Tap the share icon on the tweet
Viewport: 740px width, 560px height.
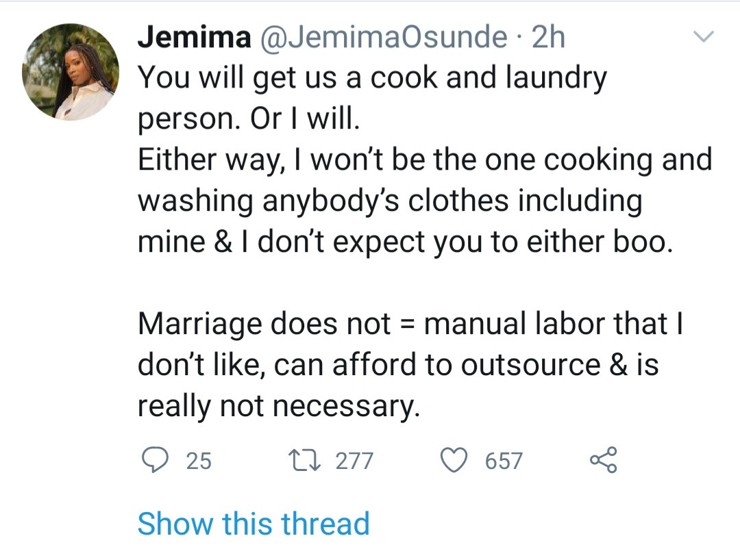click(603, 460)
